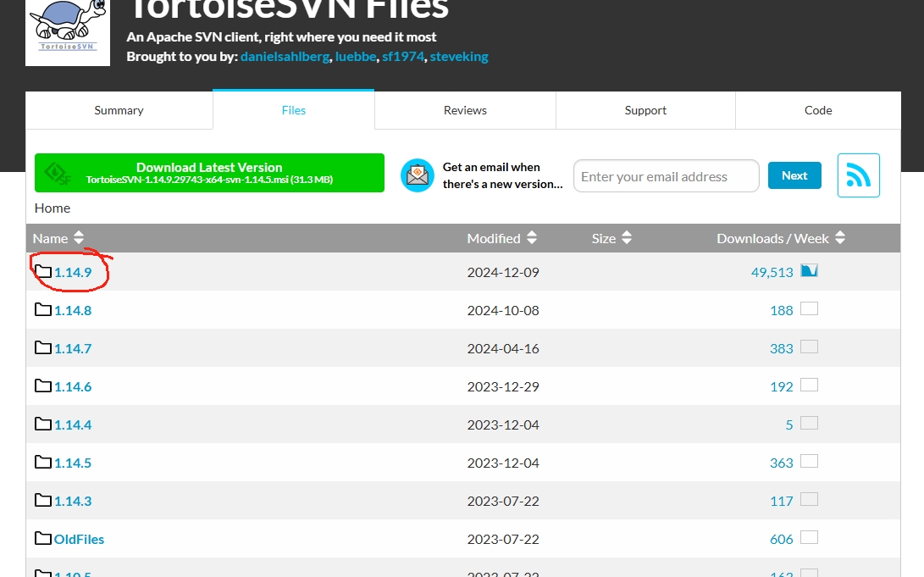Open the 1.14.6 folder link
This screenshot has height=577, width=924.
(x=73, y=386)
